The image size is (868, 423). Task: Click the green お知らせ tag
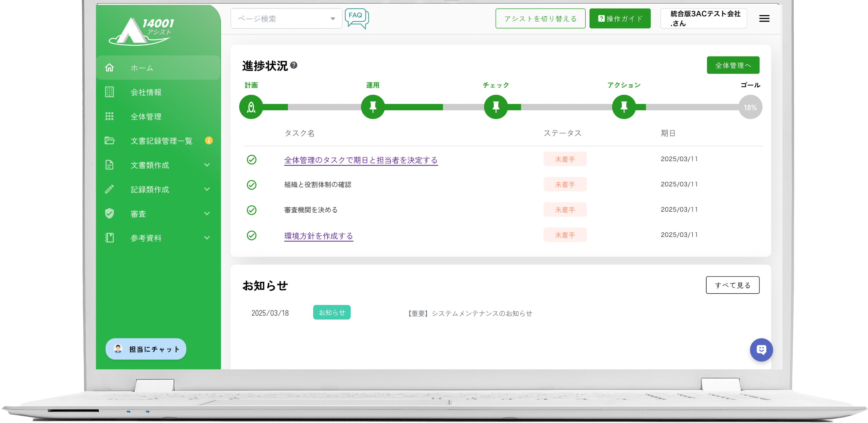tap(332, 312)
